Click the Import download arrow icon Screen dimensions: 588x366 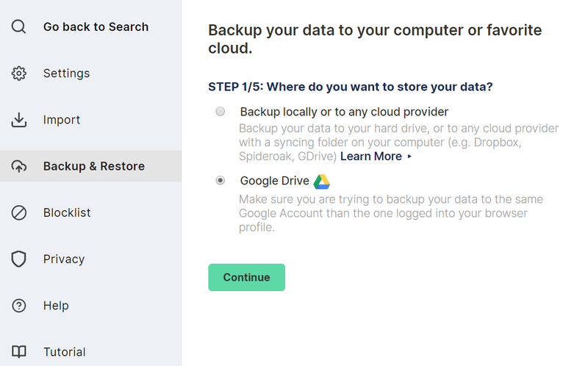click(19, 120)
